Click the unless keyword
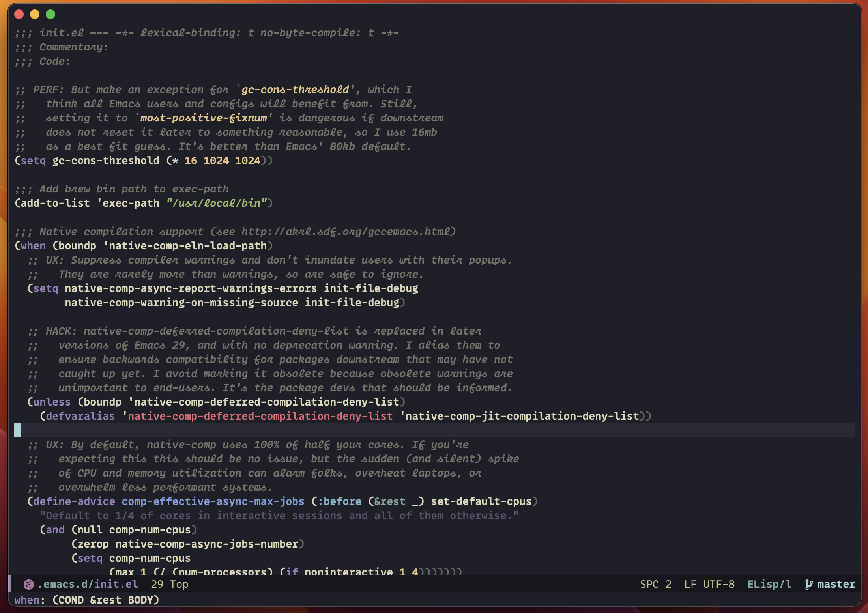The height and width of the screenshot is (613, 868). click(52, 402)
